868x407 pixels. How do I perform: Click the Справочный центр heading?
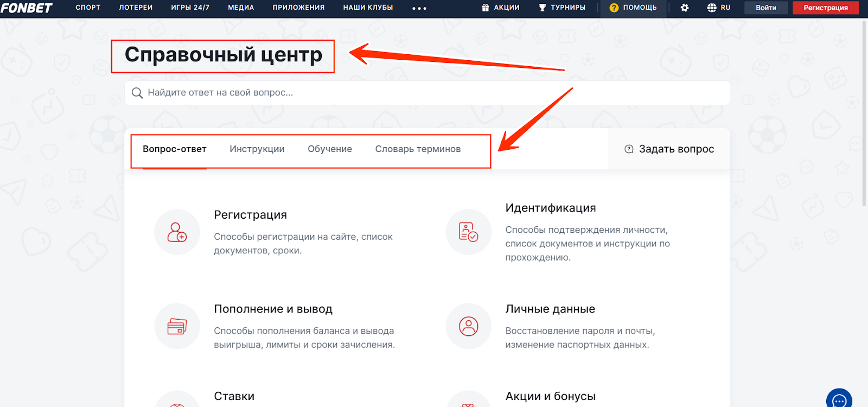[223, 55]
